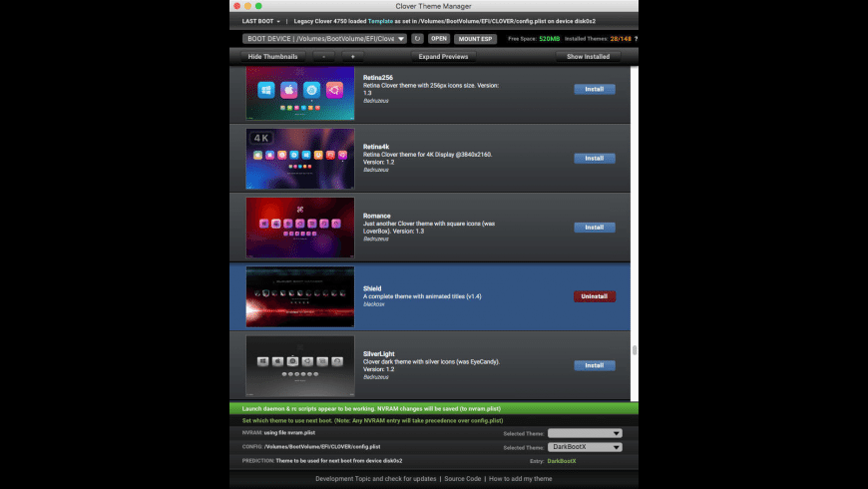Install the Retina4k theme
868x489 pixels.
click(x=594, y=159)
